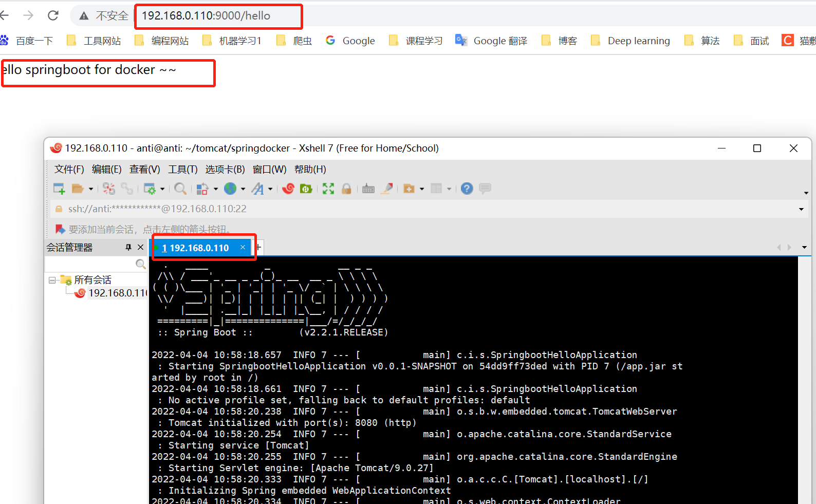
Task: Open dropdown arrow next to Open Session folder
Action: (91, 189)
